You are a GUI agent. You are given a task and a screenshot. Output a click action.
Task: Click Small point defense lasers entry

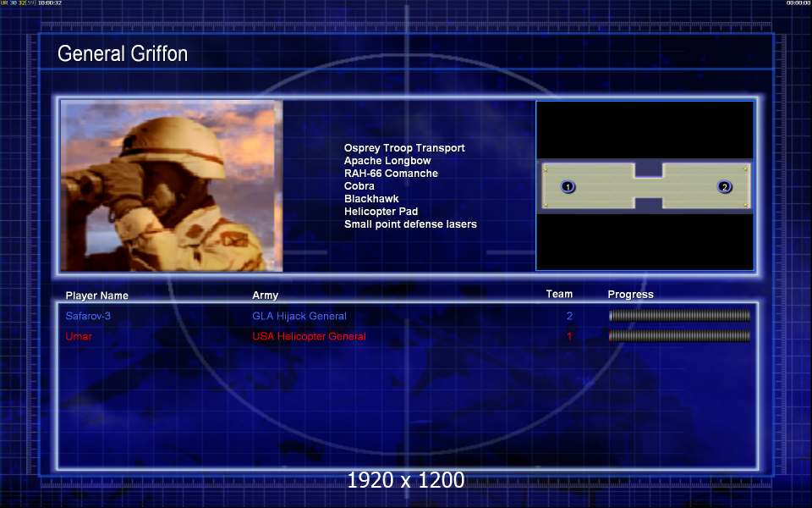click(x=410, y=224)
